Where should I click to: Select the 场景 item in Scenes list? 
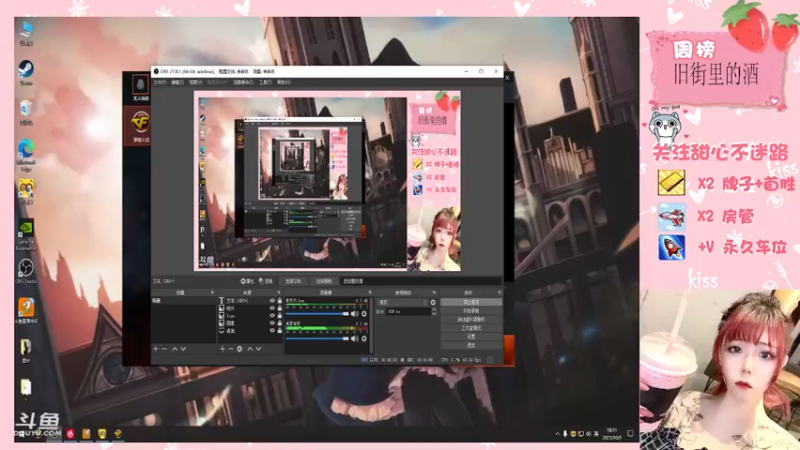(184, 301)
